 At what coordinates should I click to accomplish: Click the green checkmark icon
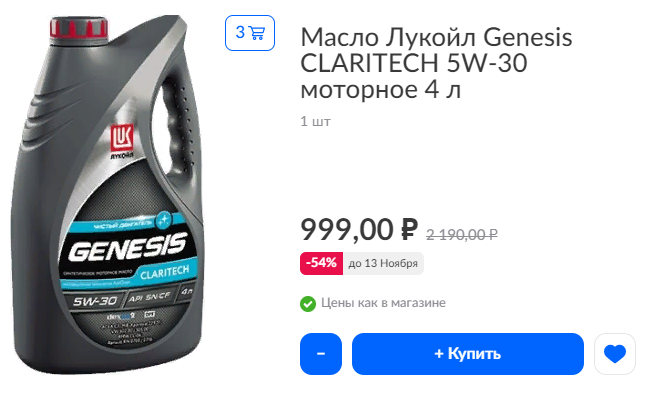point(308,303)
